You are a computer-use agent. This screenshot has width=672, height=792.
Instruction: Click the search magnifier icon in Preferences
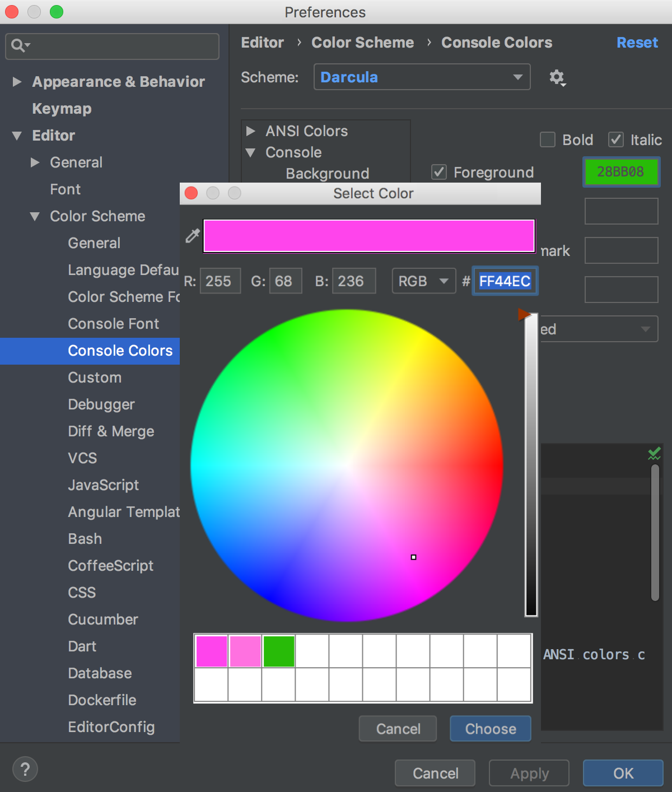pyautogui.click(x=20, y=46)
